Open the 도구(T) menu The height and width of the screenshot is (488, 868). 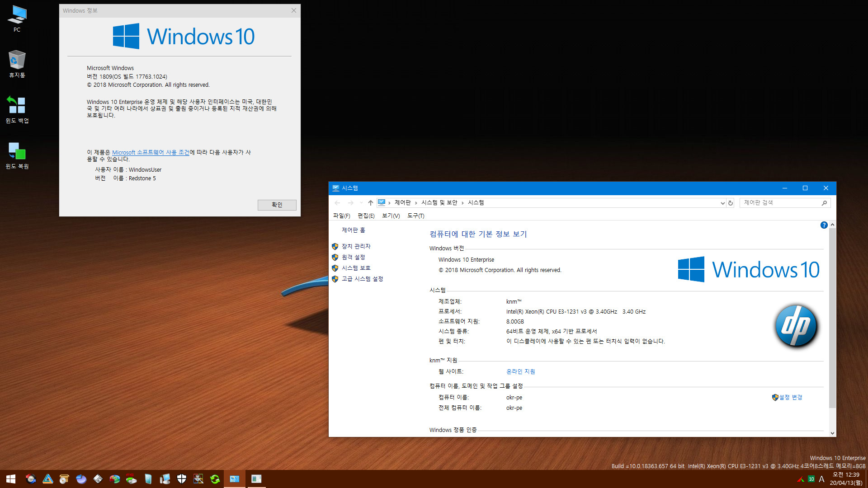coord(415,216)
